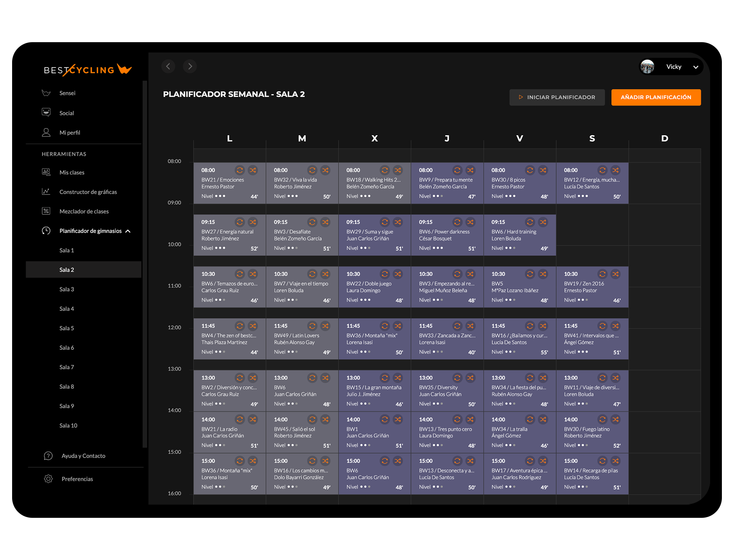Go to the previous week using the left arrow
The height and width of the screenshot is (560, 734).
pyautogui.click(x=168, y=66)
